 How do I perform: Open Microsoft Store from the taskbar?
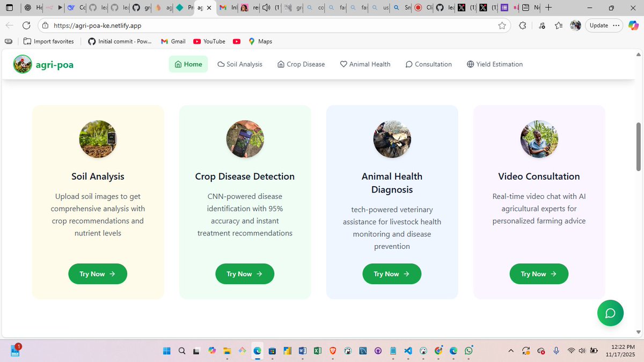point(272,351)
